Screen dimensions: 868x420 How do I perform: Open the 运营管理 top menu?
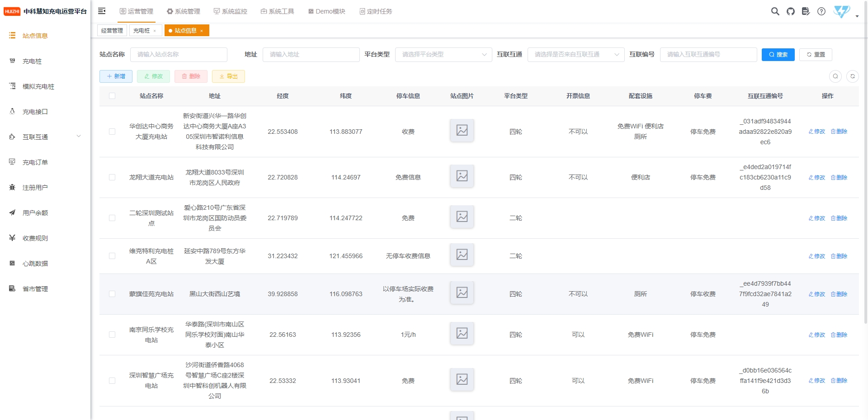137,11
